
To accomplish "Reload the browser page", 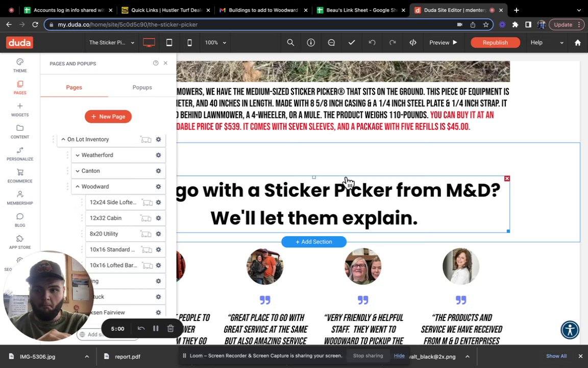I will pyautogui.click(x=35, y=25).
